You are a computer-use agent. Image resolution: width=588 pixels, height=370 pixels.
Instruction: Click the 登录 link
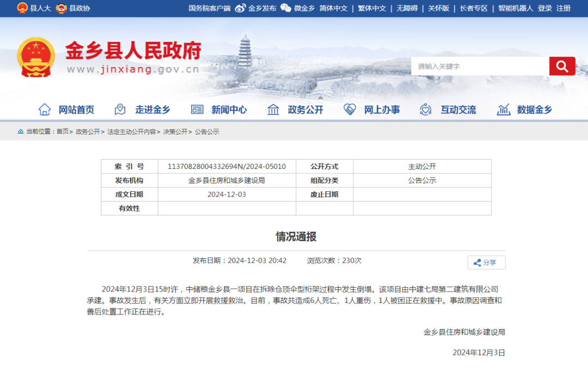tap(545, 8)
